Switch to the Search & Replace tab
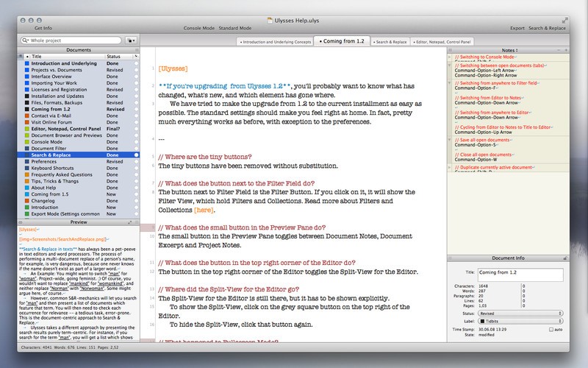This screenshot has height=368, width=588. (x=392, y=43)
